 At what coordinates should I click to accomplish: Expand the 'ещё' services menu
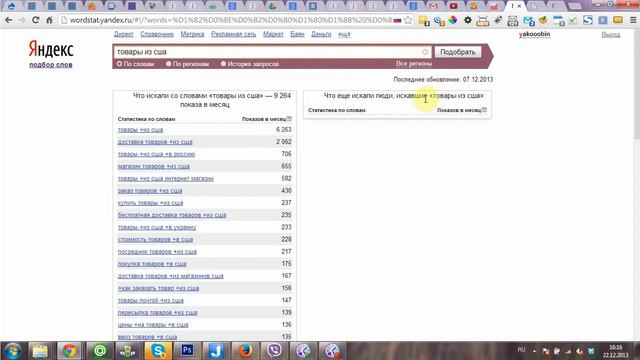[x=344, y=34]
